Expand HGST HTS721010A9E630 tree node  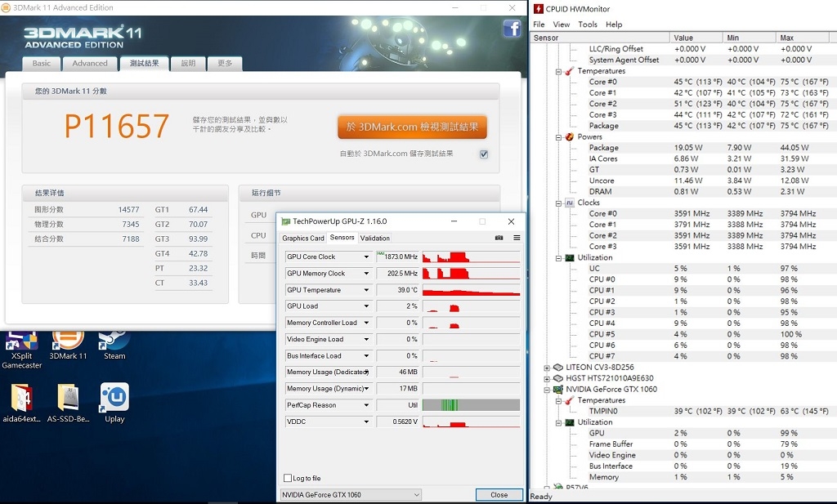pyautogui.click(x=547, y=379)
